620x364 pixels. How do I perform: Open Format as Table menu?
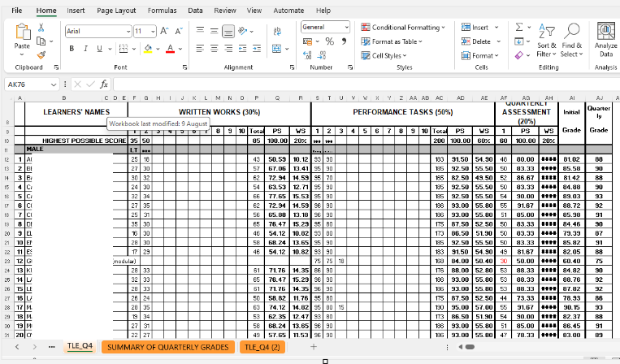pos(392,41)
